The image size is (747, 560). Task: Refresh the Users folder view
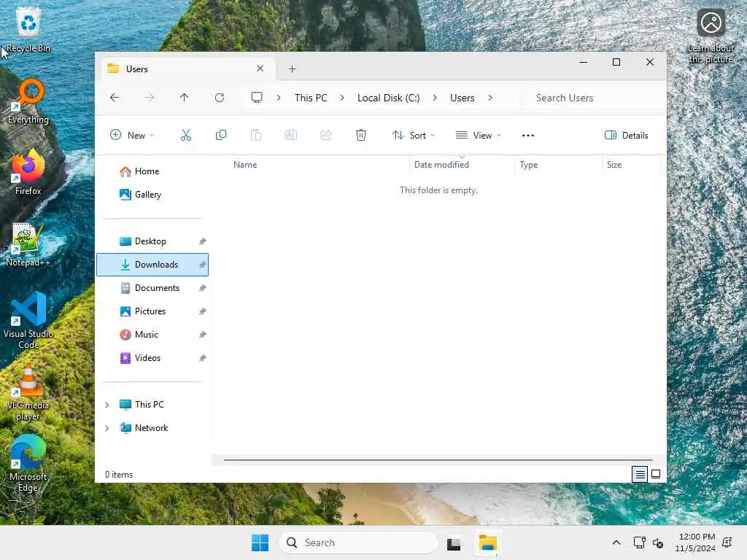[x=220, y=98]
